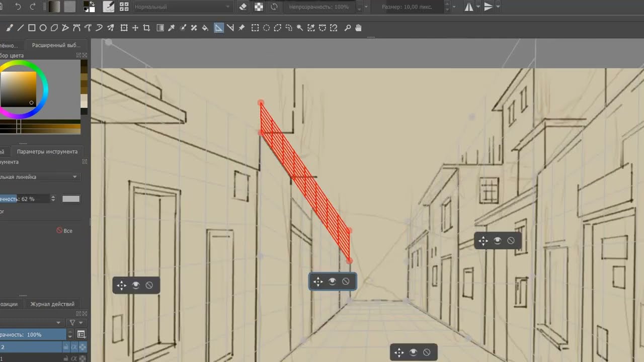This screenshot has width=644, height=362.
Task: Select the Ellipse shape tool
Action: click(43, 28)
